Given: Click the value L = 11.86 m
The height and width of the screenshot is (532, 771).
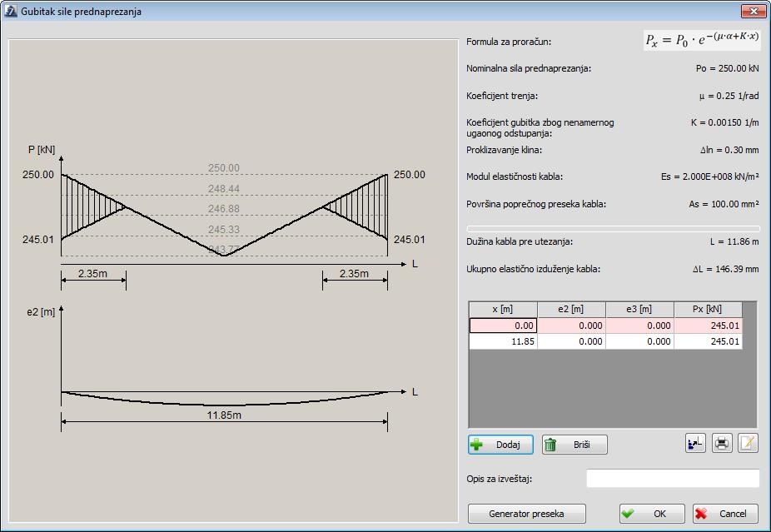Looking at the screenshot, I should coord(734,241).
